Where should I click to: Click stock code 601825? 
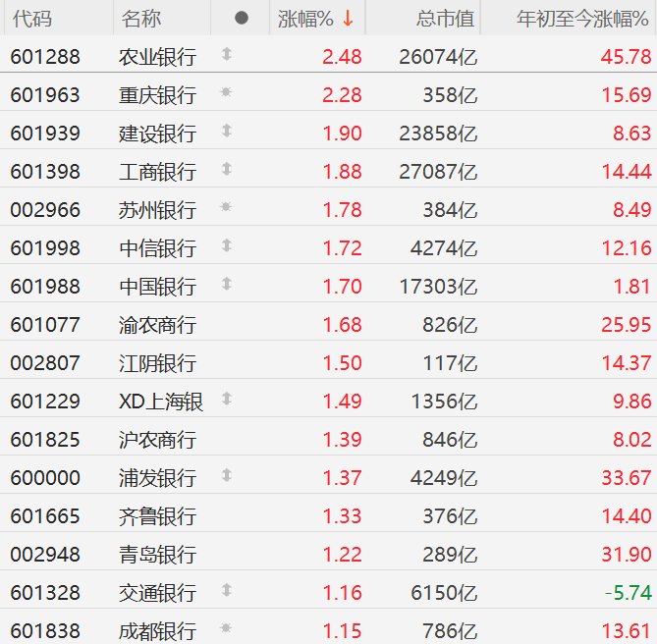point(45,440)
